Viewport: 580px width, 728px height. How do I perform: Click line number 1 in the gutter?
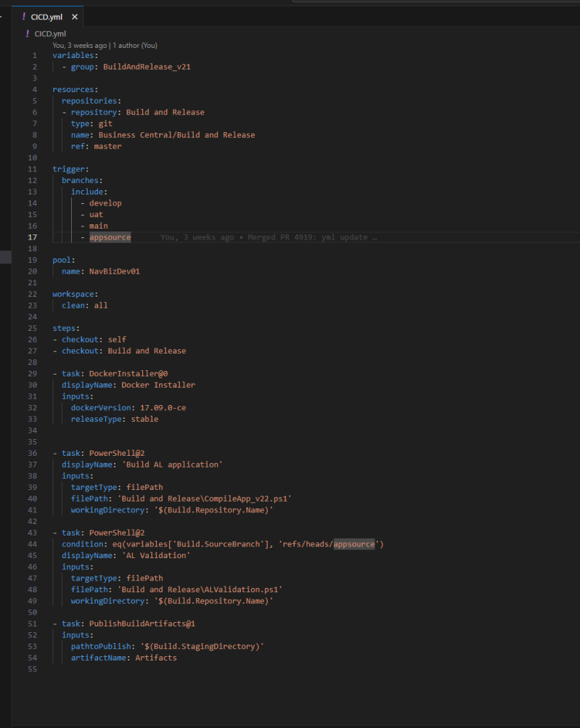click(34, 56)
